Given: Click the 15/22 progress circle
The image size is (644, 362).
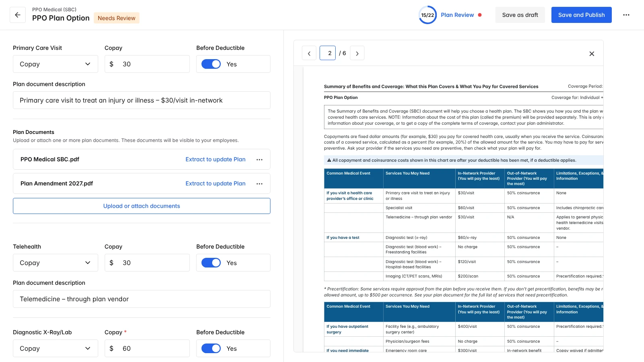Looking at the screenshot, I should (x=427, y=15).
